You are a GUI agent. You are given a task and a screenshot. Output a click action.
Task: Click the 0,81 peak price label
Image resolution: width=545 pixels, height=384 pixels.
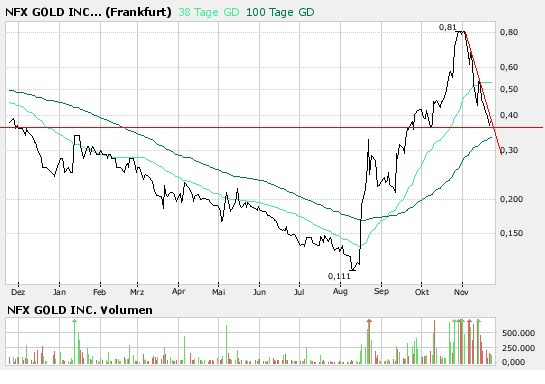click(447, 27)
